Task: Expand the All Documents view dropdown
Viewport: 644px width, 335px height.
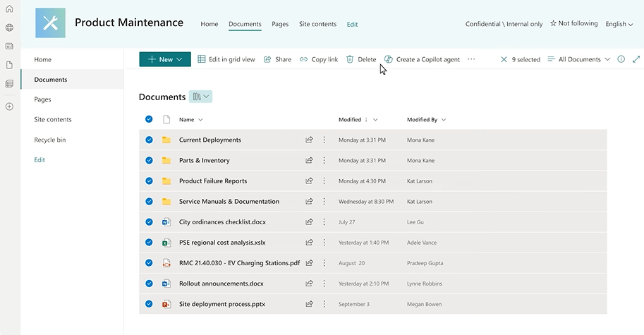Action: click(x=579, y=59)
